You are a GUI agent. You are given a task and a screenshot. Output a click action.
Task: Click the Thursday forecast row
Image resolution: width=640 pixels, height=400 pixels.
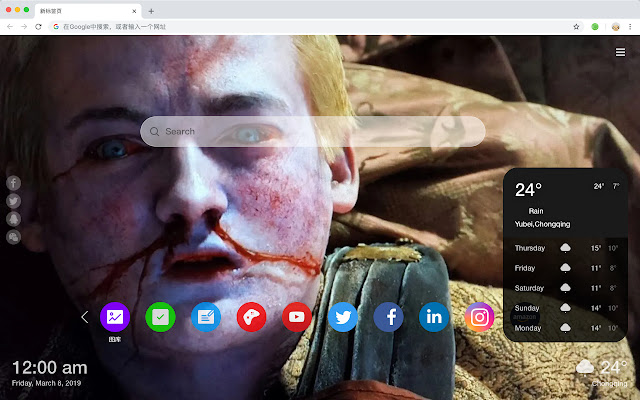[565, 248]
